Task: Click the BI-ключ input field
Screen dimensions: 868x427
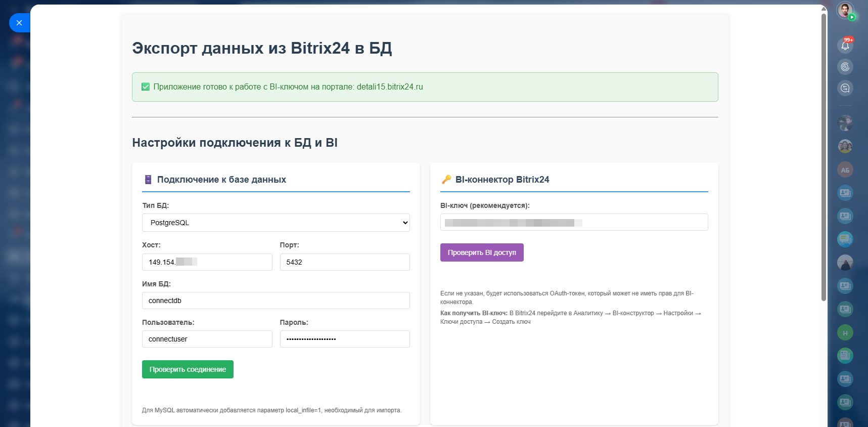Action: pyautogui.click(x=574, y=223)
